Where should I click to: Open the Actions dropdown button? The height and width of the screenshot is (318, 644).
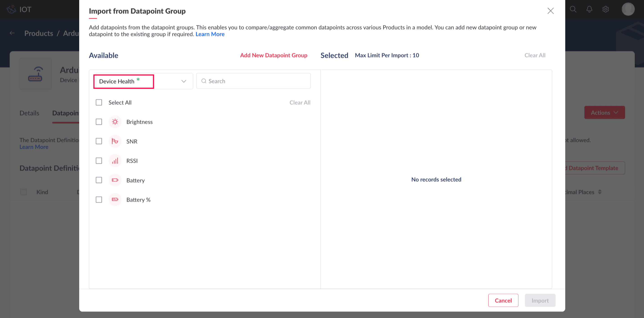click(604, 113)
